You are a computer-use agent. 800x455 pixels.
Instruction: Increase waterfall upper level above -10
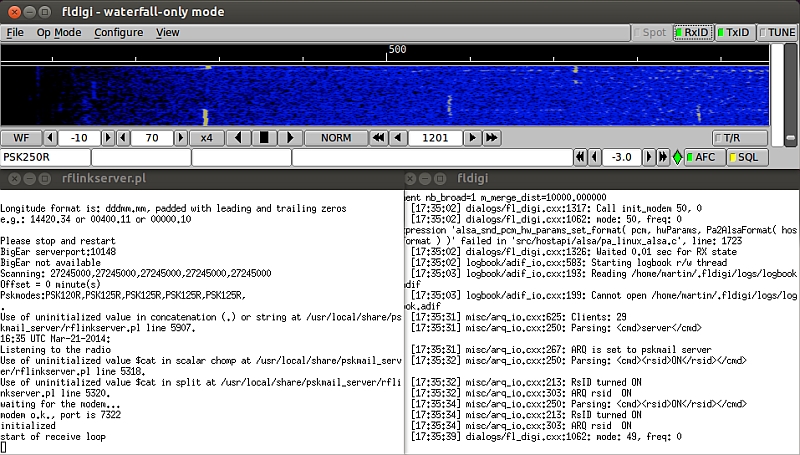108,138
